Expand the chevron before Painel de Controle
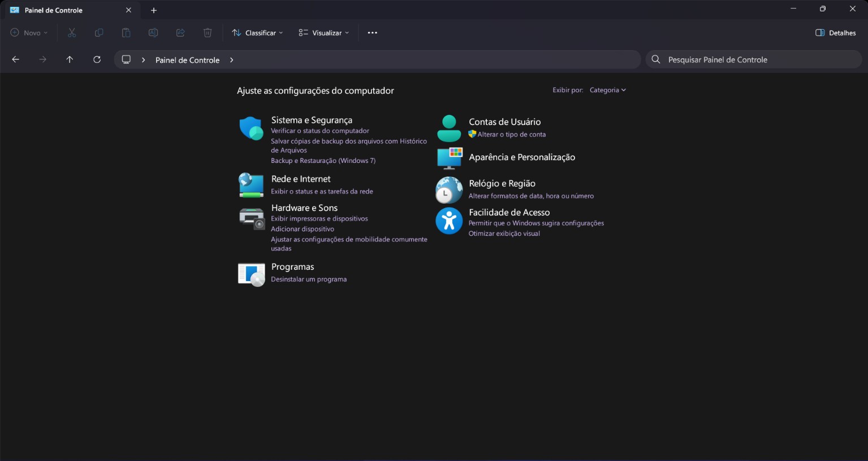This screenshot has width=868, height=461. pos(143,60)
